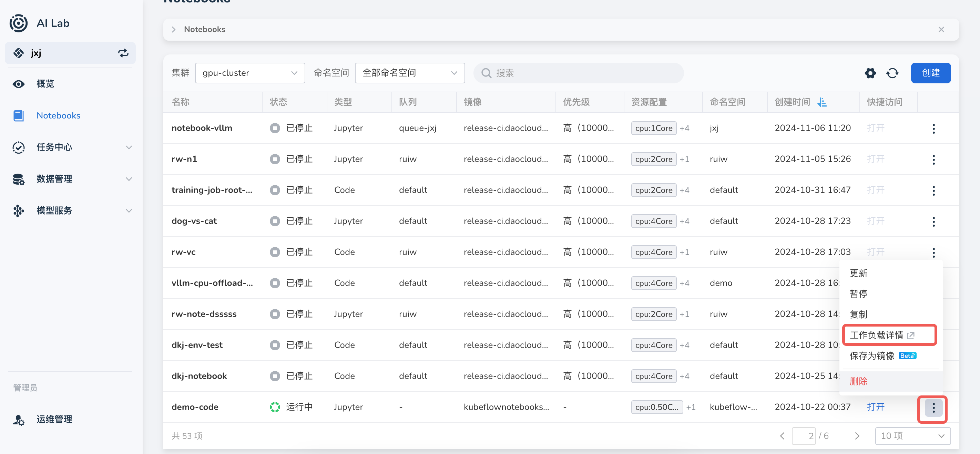The width and height of the screenshot is (980, 454).
Task: Click the stopped status icon of notebook-vllm
Action: pos(275,128)
